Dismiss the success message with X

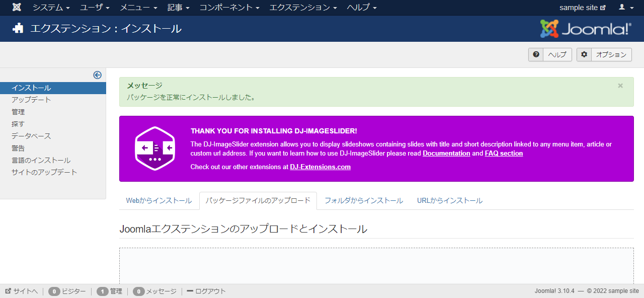coord(620,86)
